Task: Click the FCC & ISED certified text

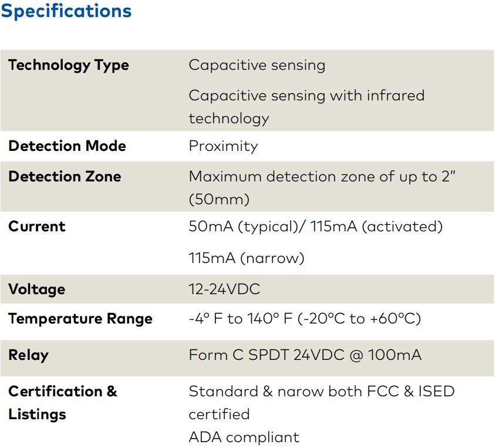Action: tap(322, 403)
